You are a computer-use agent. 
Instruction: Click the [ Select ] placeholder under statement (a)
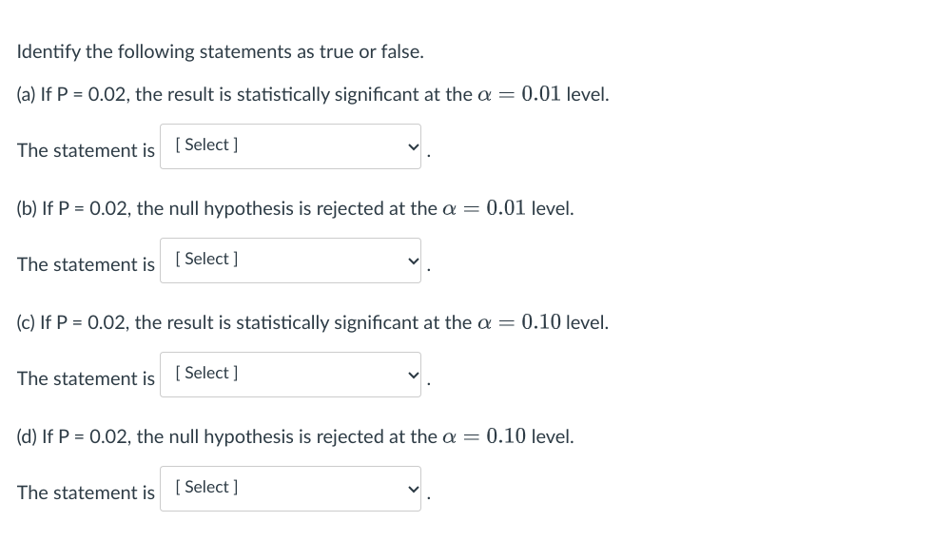[x=205, y=145]
